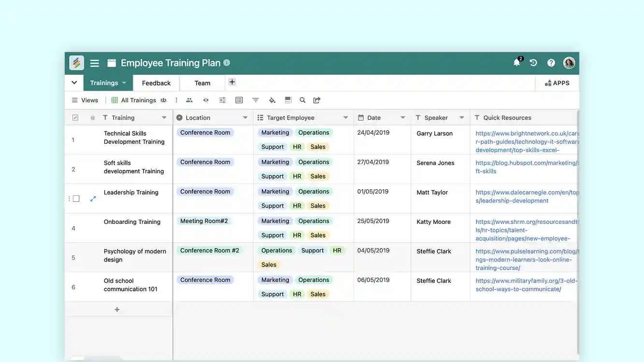Open the fill color bucket in the toolbar
Screen dimensions: 644x362
click(x=272, y=100)
